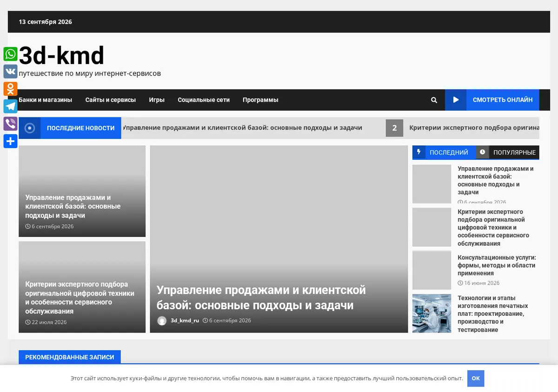The height and width of the screenshot is (392, 558).
Task: Go to the Игры menu section
Action: pos(157,100)
